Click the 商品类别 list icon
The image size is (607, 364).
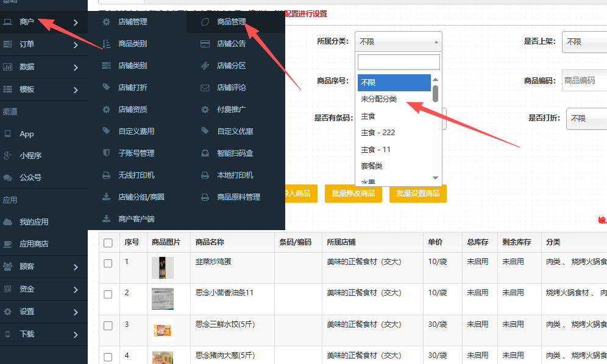pos(107,44)
